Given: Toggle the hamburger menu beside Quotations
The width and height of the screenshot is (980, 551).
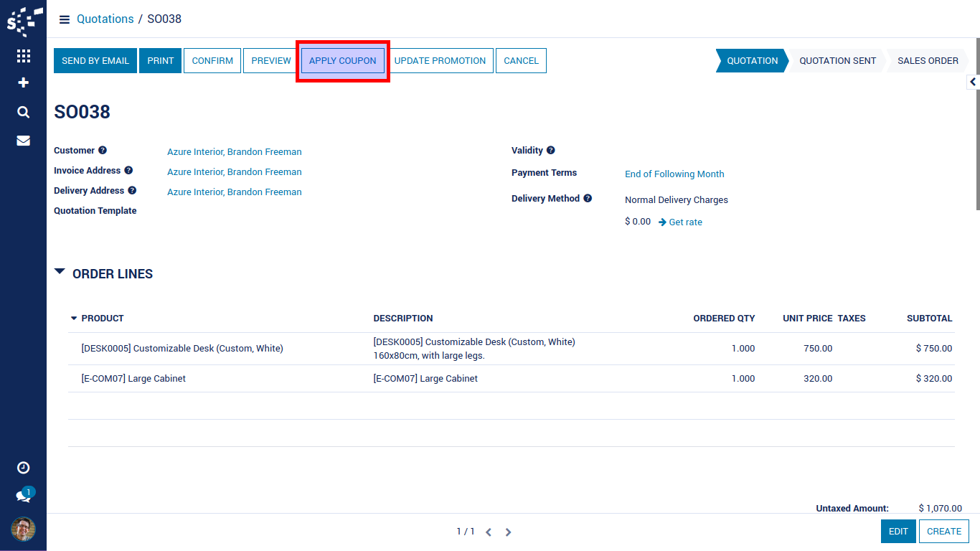Looking at the screenshot, I should (x=65, y=19).
